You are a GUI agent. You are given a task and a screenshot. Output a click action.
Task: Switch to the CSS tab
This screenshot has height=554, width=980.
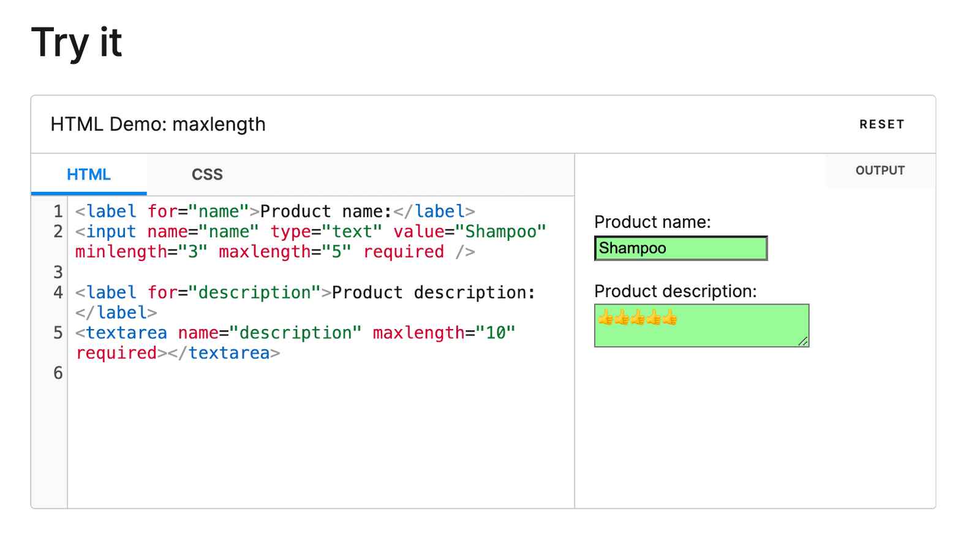(x=207, y=175)
